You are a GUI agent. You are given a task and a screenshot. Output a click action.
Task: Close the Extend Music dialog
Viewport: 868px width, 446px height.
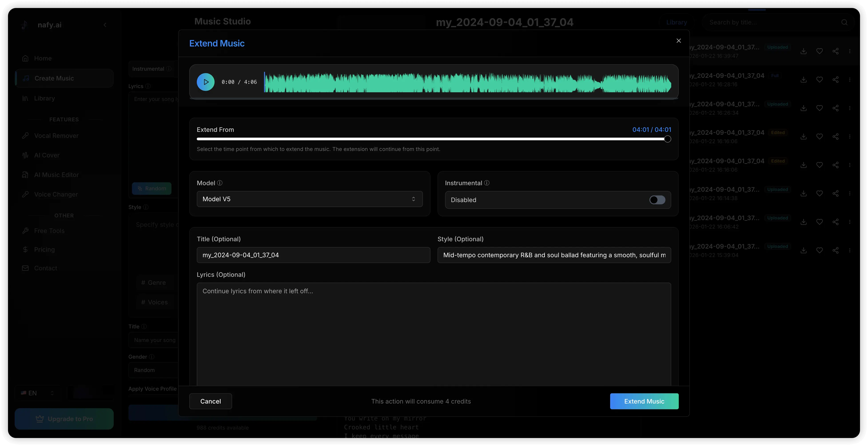click(x=679, y=41)
